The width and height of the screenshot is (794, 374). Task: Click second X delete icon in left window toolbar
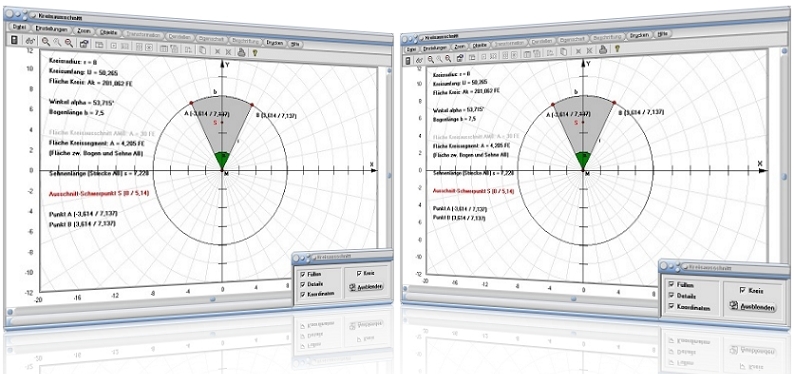[229, 52]
